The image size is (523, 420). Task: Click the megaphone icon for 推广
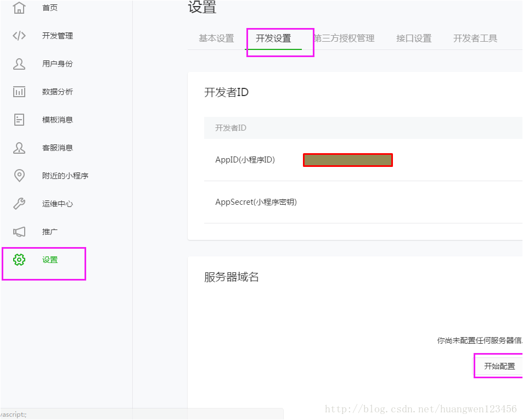coord(19,232)
